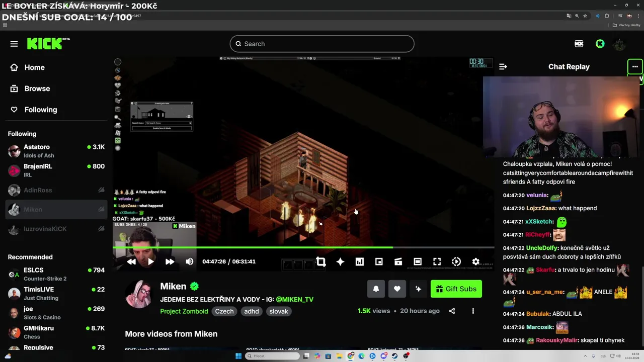Viewport: 644px width, 362px height.
Task: Click the KICK logo
Action: tap(48, 44)
